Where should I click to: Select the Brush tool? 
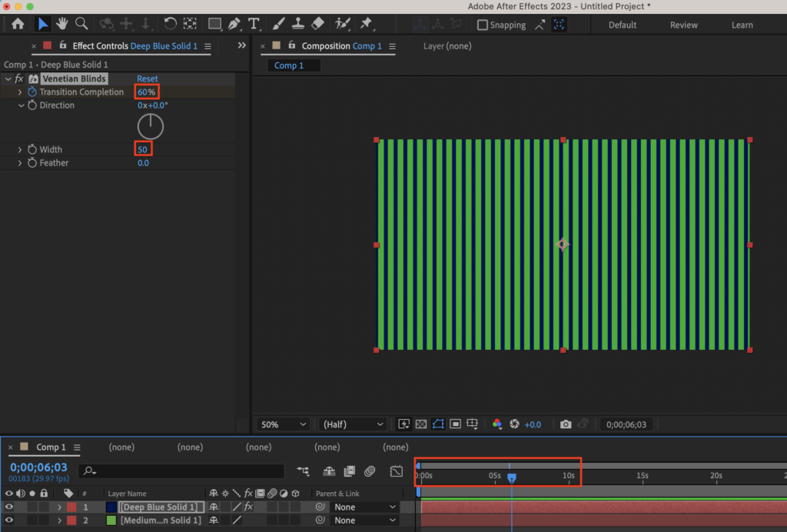(277, 24)
